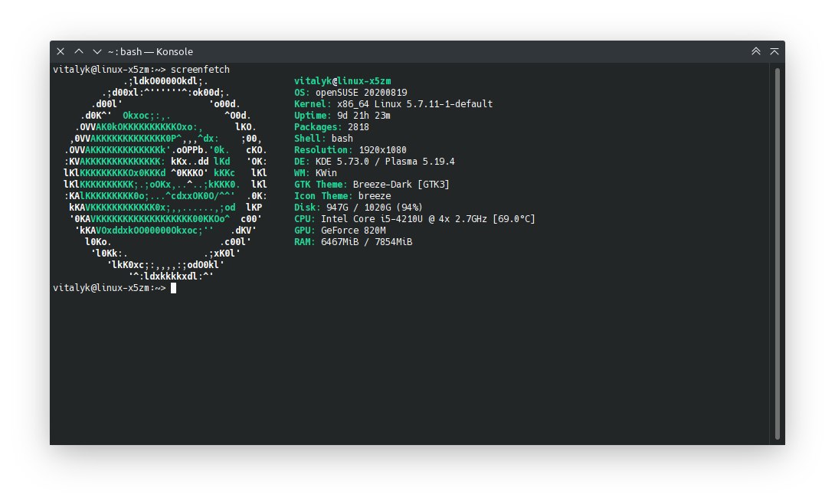Click the Shell value 'bash'
This screenshot has width=835, height=504.
click(x=342, y=139)
